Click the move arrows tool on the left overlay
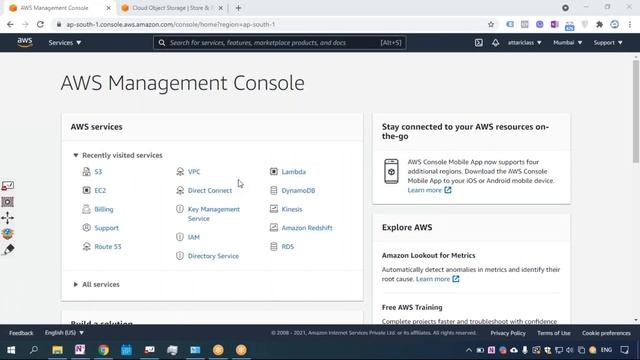The image size is (640, 360). (7, 218)
